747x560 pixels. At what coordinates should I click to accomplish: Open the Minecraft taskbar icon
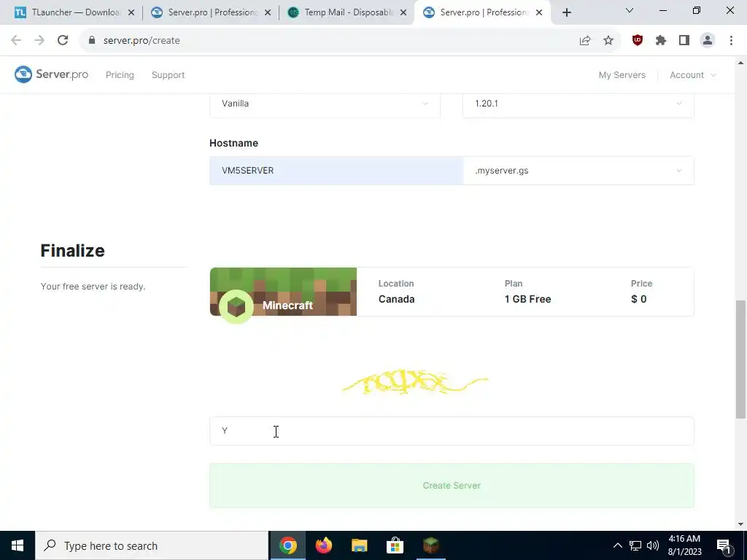coord(430,545)
